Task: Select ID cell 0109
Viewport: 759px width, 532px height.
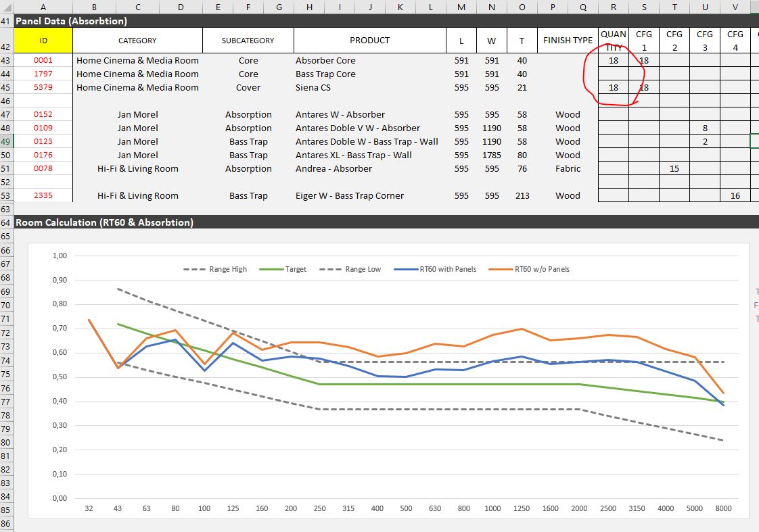Action: click(x=43, y=128)
